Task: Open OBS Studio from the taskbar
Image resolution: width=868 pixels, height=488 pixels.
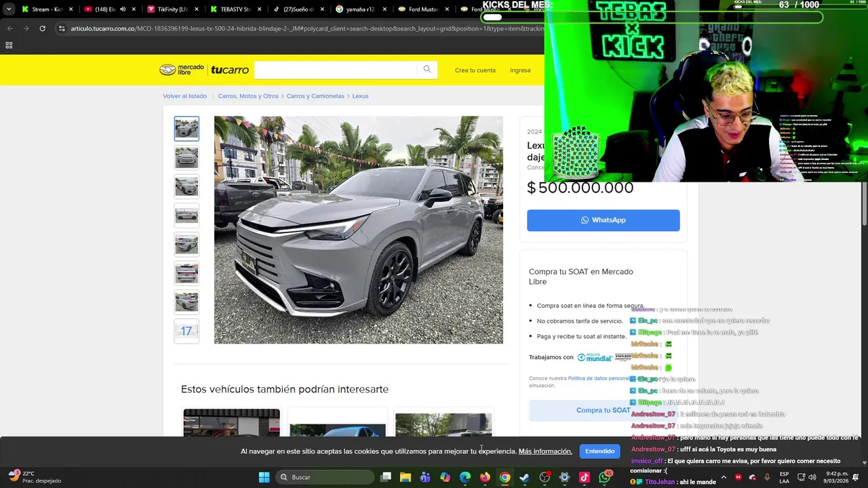Action: pyautogui.click(x=545, y=477)
